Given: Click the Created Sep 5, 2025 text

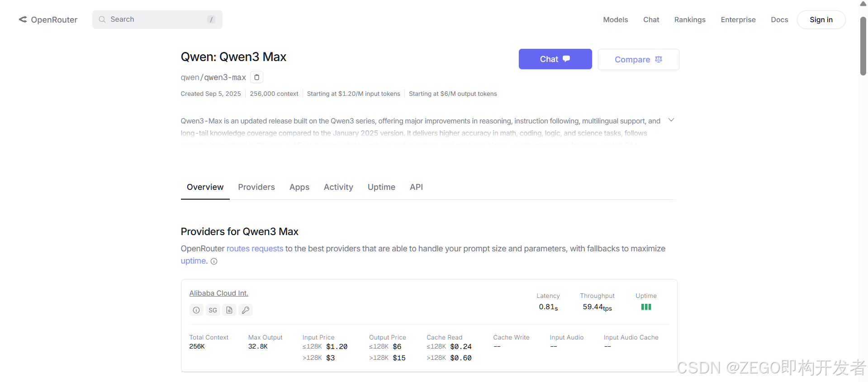Looking at the screenshot, I should click(x=211, y=94).
